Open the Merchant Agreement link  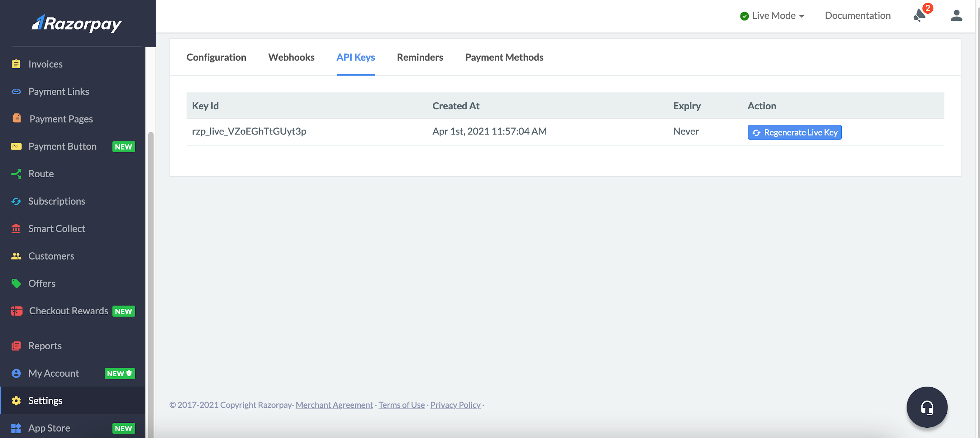tap(334, 404)
